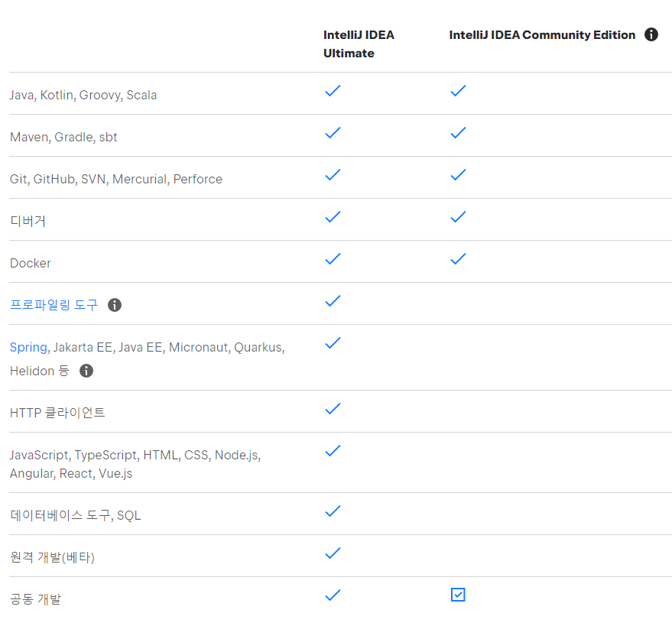
Task: Click Community checkmark for 디버거 row
Action: 458,217
